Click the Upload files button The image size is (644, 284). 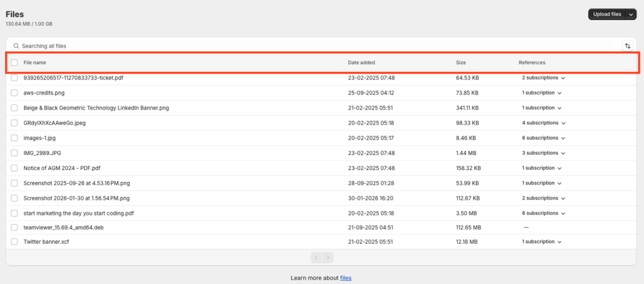coord(607,14)
